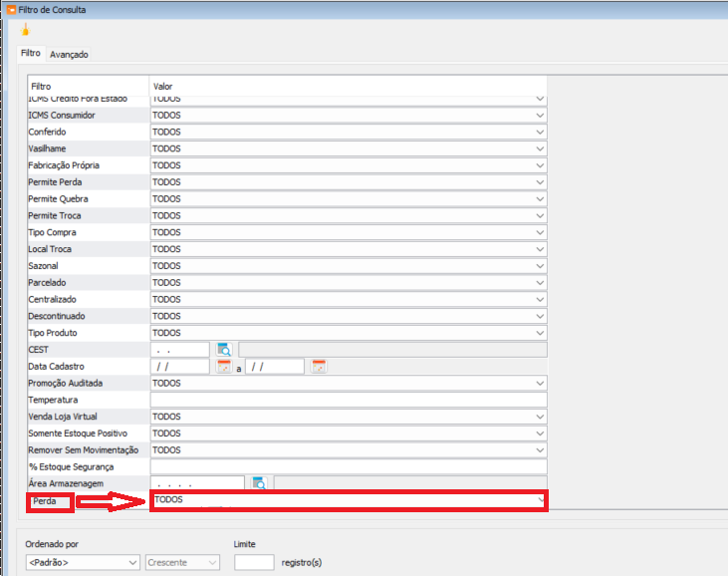Click the % Estoque Segurança input field
Image resolution: width=728 pixels, height=576 pixels.
(x=349, y=466)
